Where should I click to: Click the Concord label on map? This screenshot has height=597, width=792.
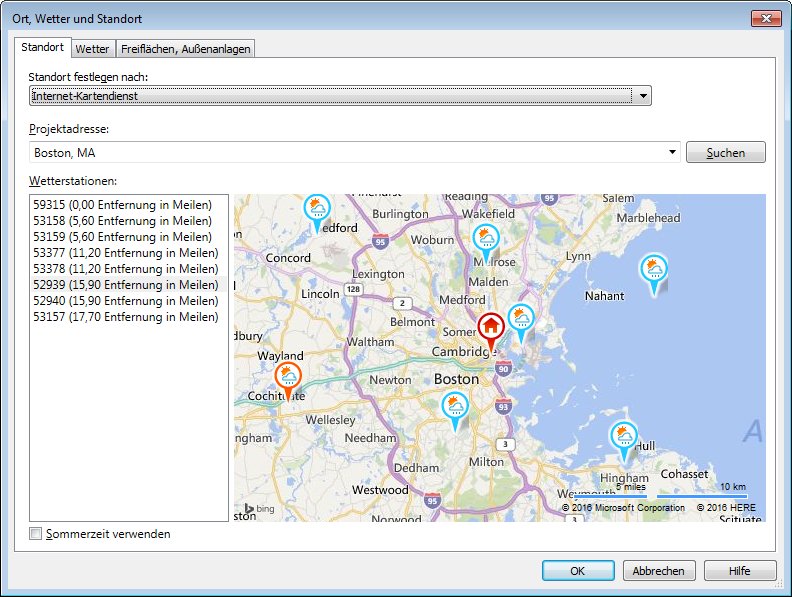point(288,258)
